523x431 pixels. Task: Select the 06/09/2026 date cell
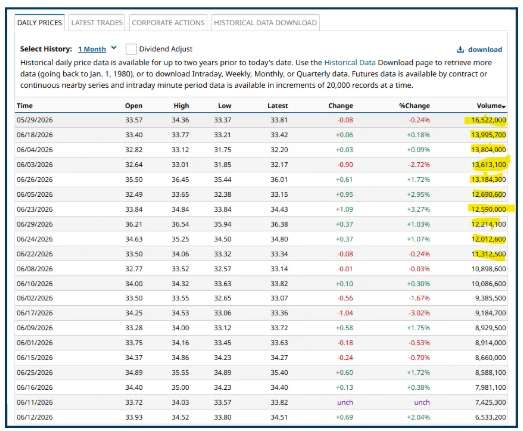click(35, 328)
